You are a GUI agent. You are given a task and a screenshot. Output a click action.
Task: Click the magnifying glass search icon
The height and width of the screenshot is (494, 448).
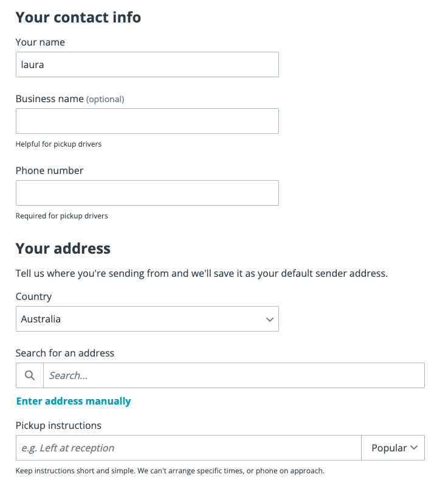(30, 375)
